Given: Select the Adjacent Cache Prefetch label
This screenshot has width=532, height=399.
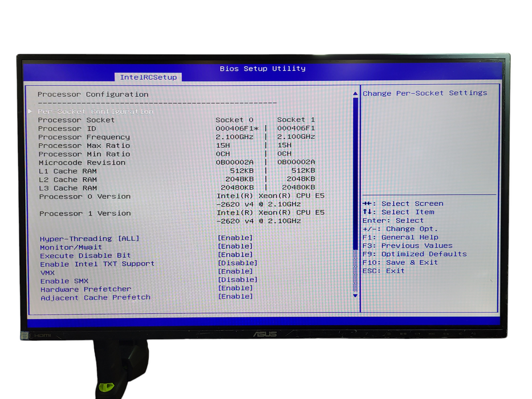Looking at the screenshot, I should (x=95, y=298).
